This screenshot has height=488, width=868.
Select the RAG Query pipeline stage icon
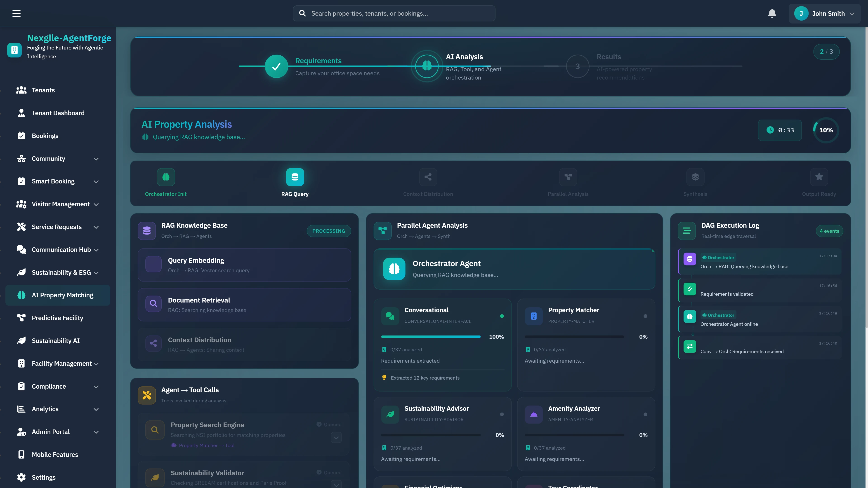(x=295, y=177)
